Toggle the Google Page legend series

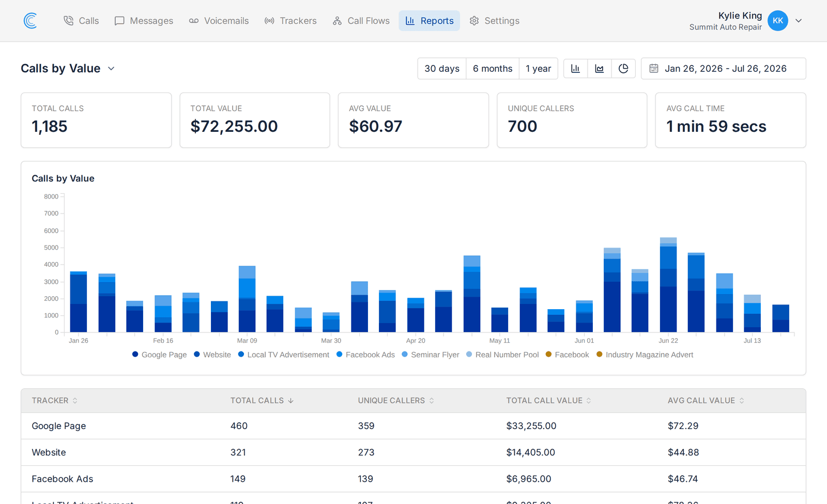pos(159,355)
